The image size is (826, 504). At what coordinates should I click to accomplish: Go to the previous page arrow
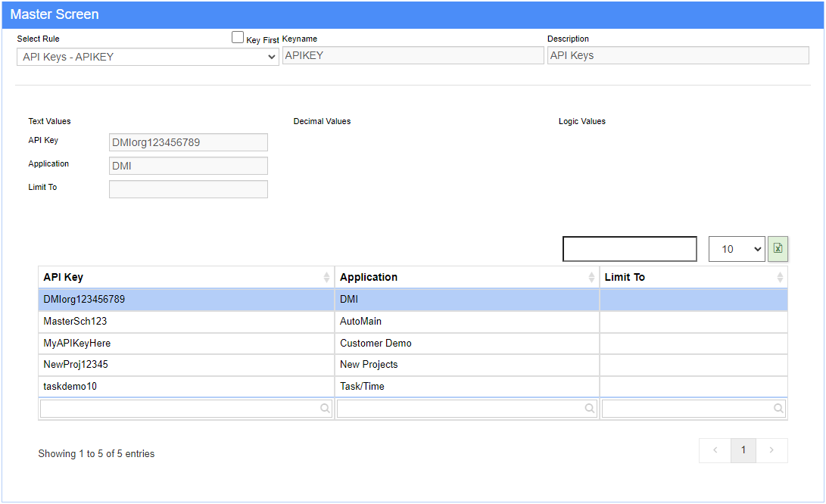(715, 450)
